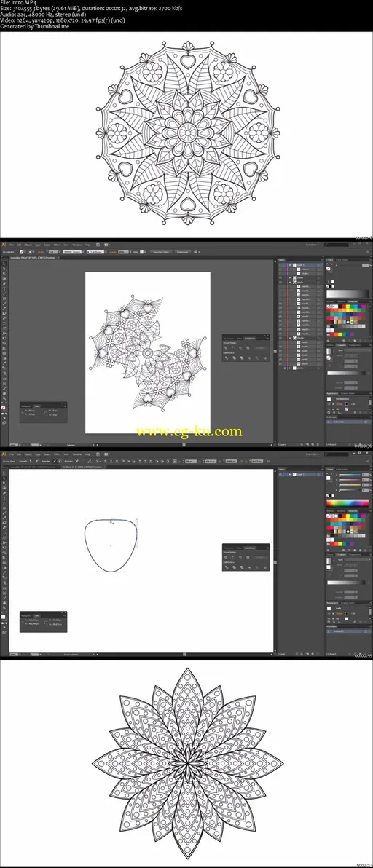
Task: Click grayscale ramp in mandala frame Color panel
Action: click(x=348, y=294)
